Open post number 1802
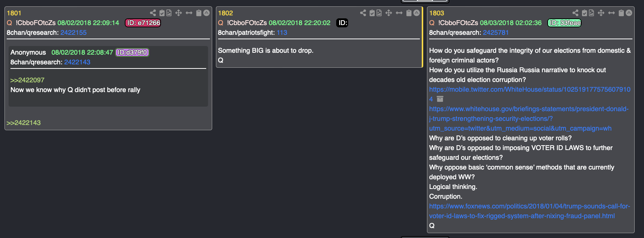Image resolution: width=644 pixels, height=238 pixels. (225, 13)
